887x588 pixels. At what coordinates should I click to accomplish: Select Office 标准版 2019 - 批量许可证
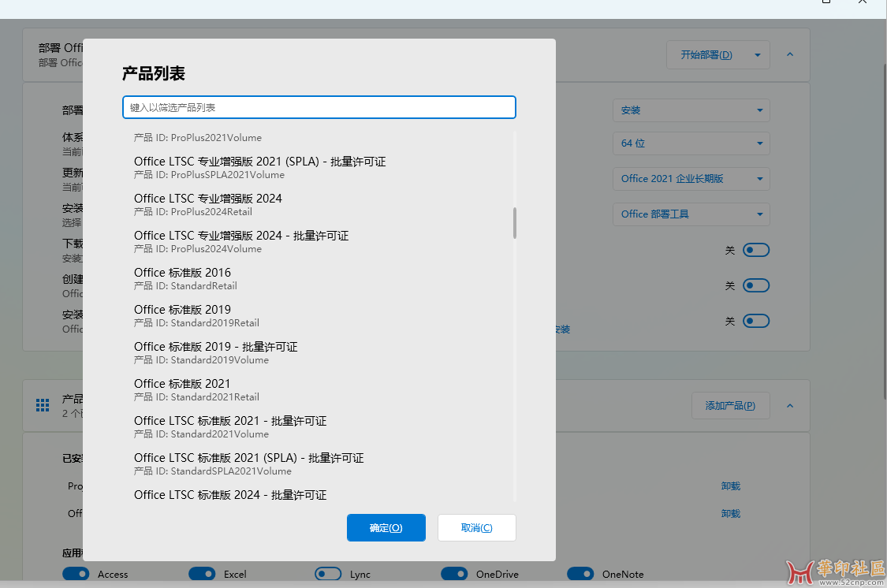319,353
